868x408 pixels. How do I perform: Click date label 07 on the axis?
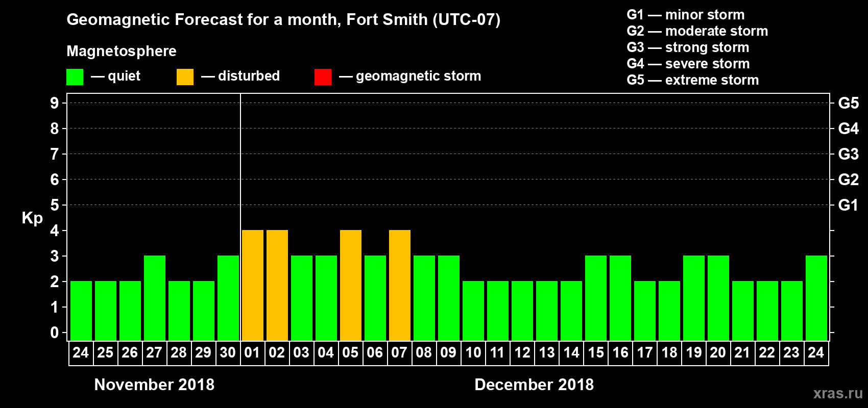[399, 352]
